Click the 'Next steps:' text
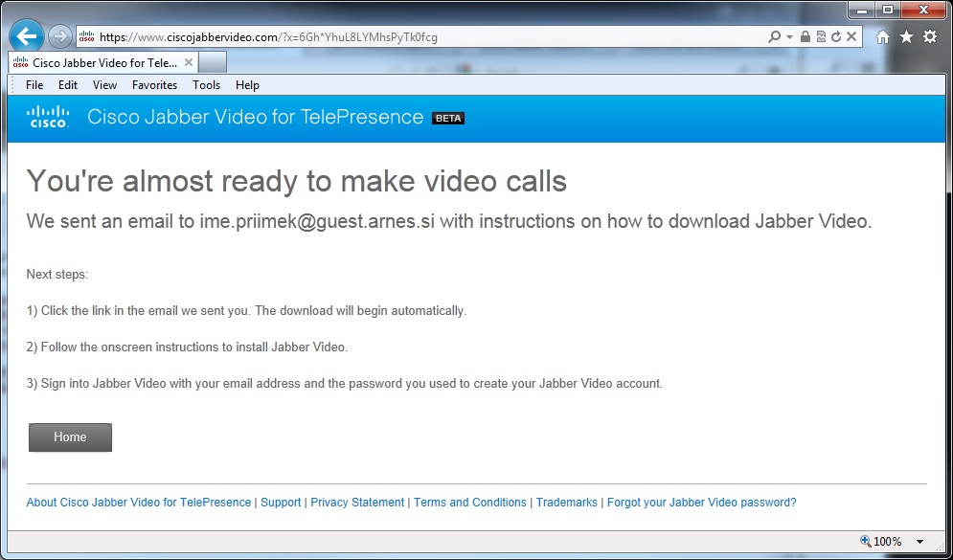 click(57, 275)
